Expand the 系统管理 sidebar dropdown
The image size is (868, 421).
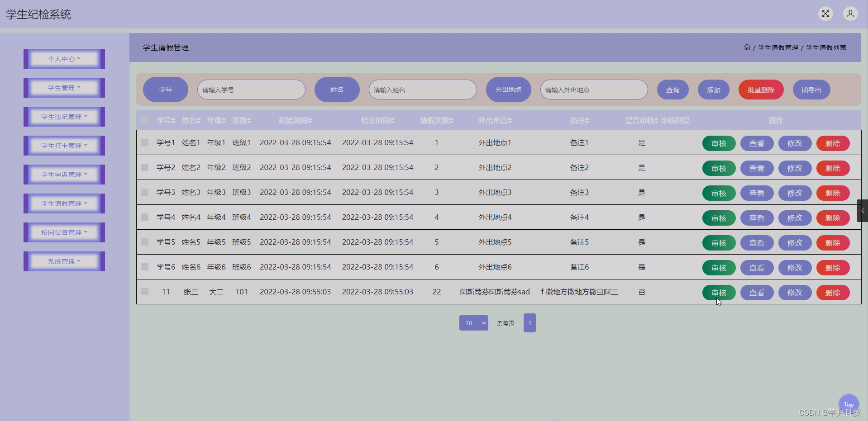(64, 261)
